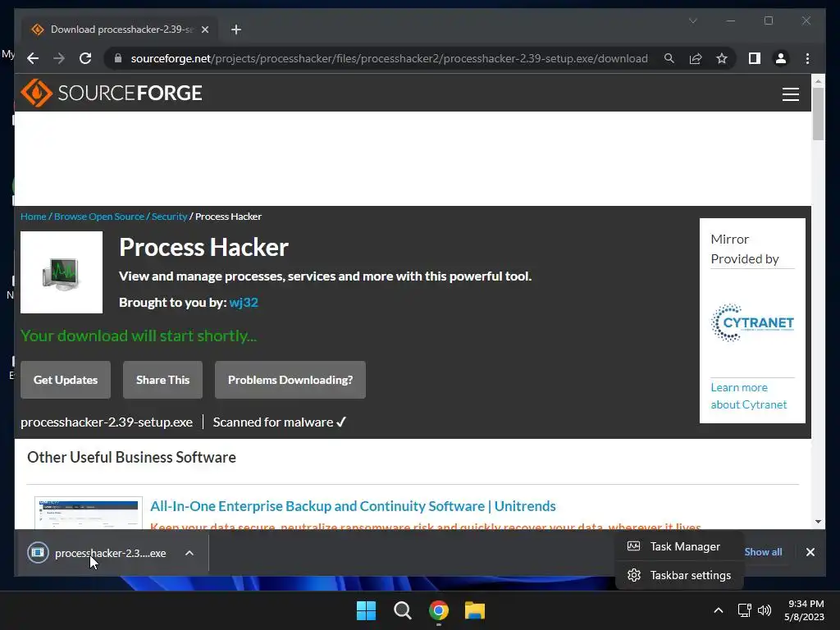Reload the SourceForge page

point(85,58)
